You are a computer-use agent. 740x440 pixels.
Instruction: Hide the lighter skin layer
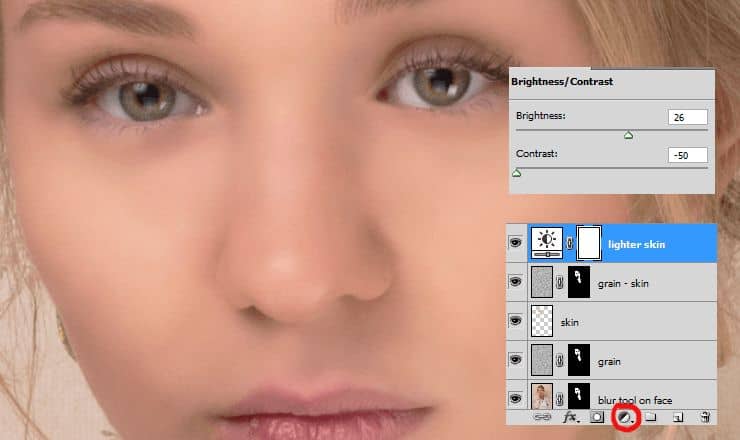pyautogui.click(x=516, y=243)
